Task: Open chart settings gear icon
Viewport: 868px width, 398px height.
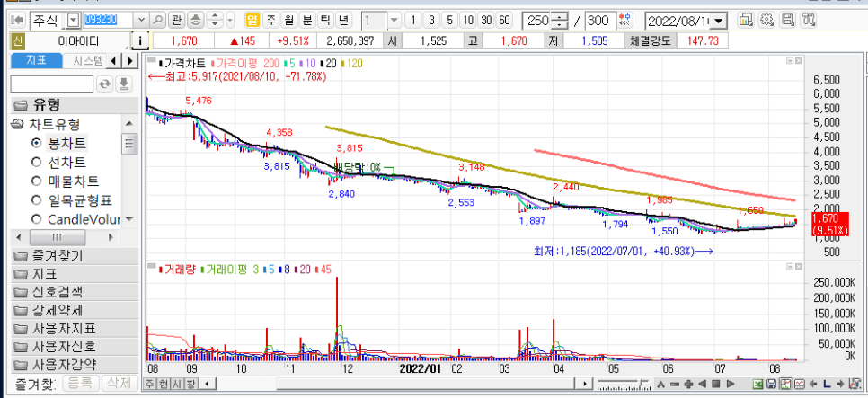Action: pyautogui.click(x=766, y=21)
